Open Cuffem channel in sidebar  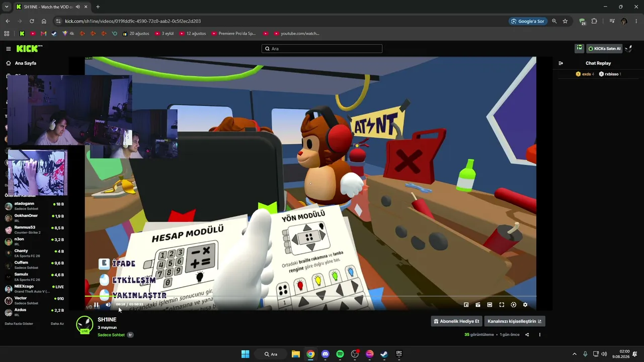tap(34, 265)
